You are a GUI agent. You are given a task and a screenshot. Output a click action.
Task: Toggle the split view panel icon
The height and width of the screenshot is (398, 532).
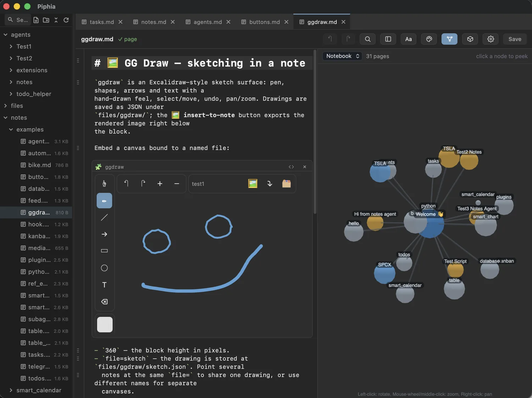point(388,39)
